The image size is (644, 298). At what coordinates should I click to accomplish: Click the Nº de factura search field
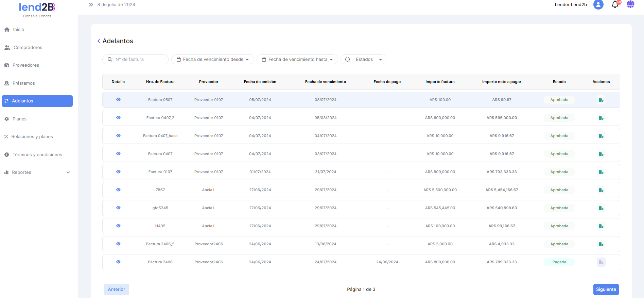[x=139, y=60]
